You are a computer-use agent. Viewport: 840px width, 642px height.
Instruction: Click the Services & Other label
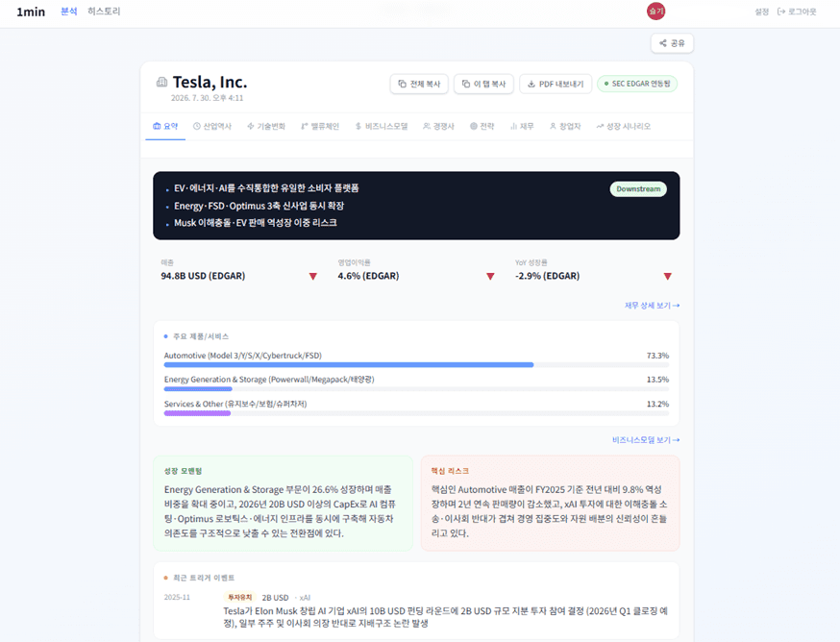235,404
